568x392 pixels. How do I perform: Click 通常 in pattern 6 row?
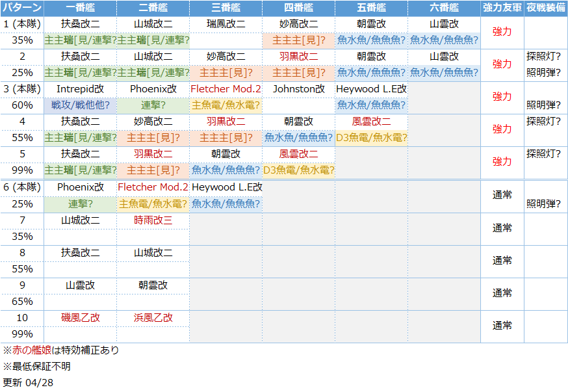pyautogui.click(x=502, y=196)
